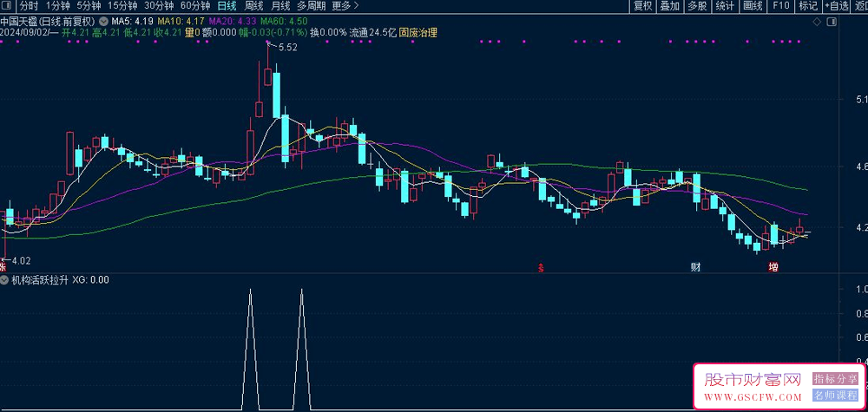Select the 15分钟 period tab
The height and width of the screenshot is (412, 868).
pos(122,6)
